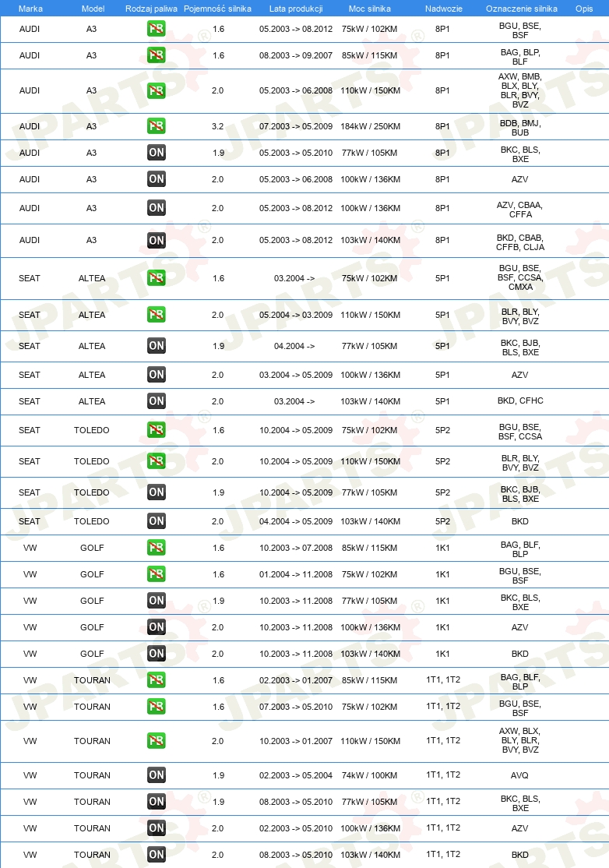The height and width of the screenshot is (868, 609).
Task: Click diesel ON icon in Seat Toledo 103kW row
Action: tap(157, 521)
